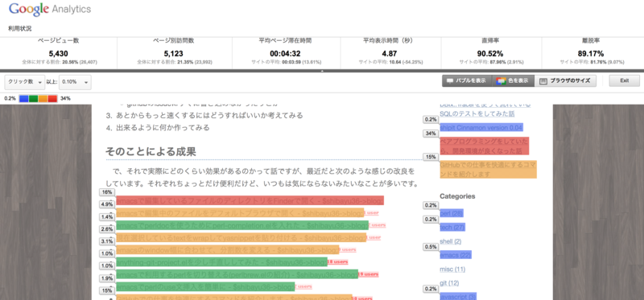Open link emacsでperldocを使うためにperl-completion.el

242,225
